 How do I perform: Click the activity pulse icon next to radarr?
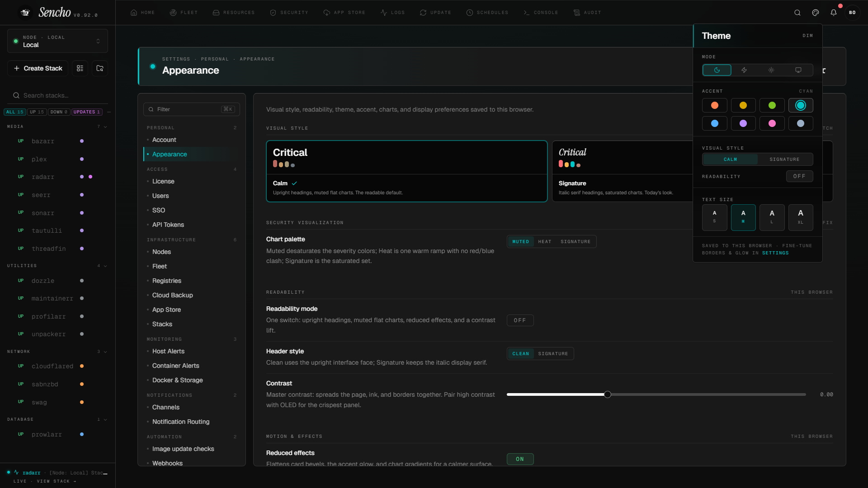click(x=16, y=472)
